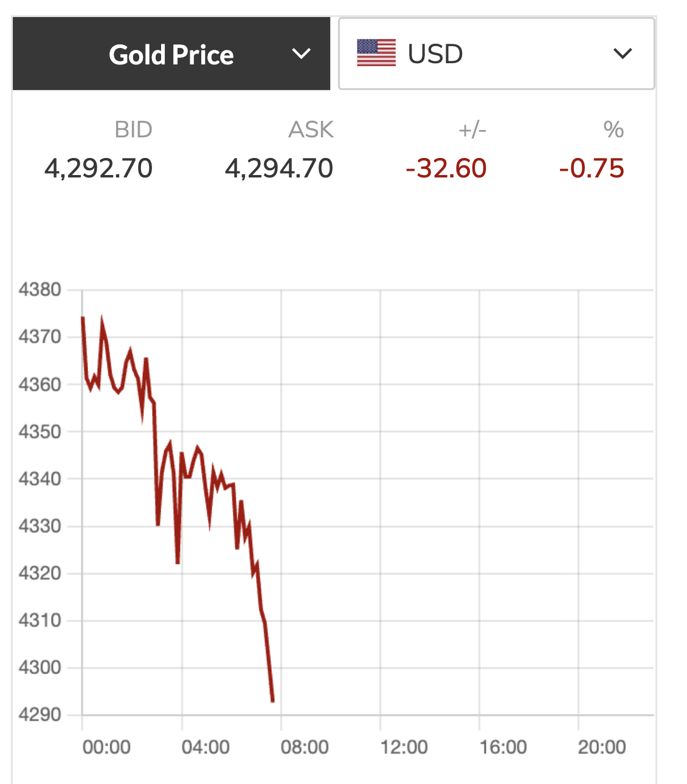Click the 4290 price axis label
The image size is (687, 784).
tap(40, 714)
